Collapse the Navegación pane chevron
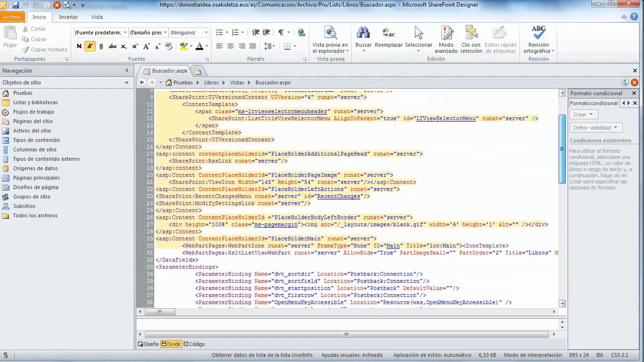 (126, 71)
